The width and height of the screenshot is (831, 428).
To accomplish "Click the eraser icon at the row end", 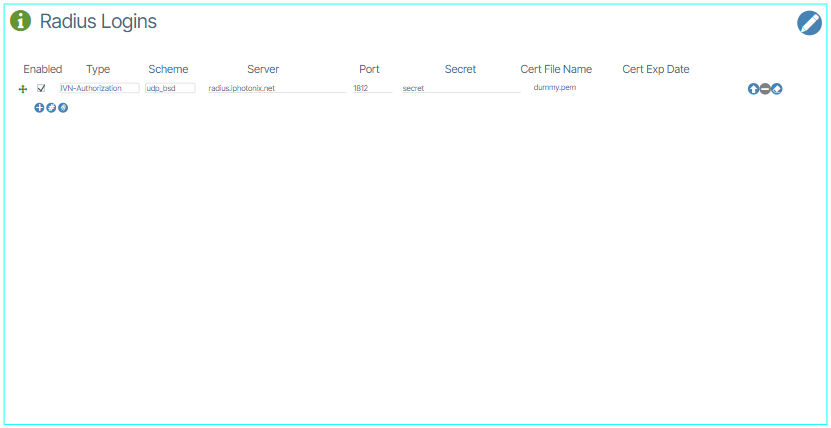I will click(777, 89).
